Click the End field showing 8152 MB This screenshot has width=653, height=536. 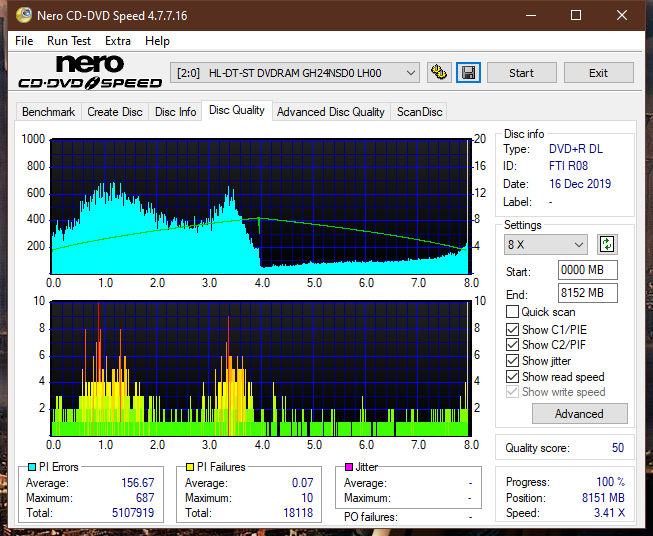[587, 293]
